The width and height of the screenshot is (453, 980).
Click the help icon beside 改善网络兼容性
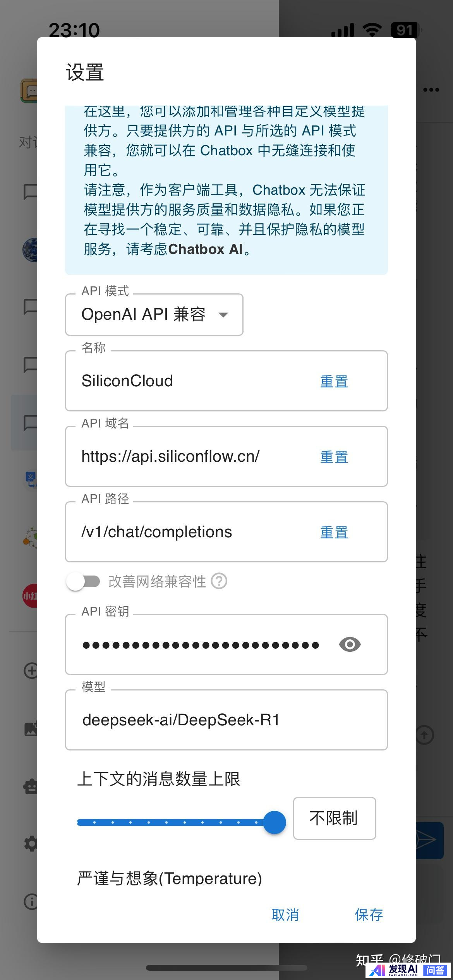click(x=219, y=581)
